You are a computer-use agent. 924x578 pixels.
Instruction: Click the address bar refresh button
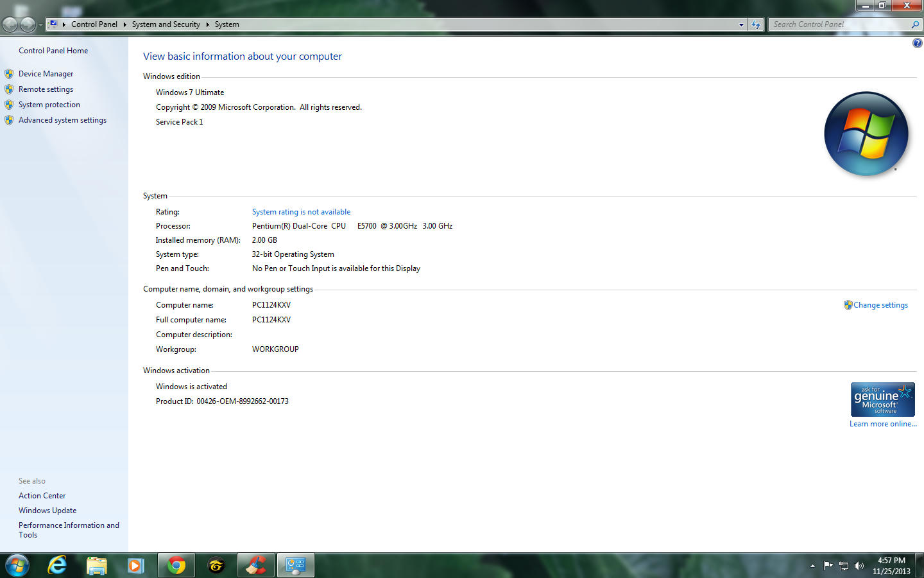pos(756,24)
